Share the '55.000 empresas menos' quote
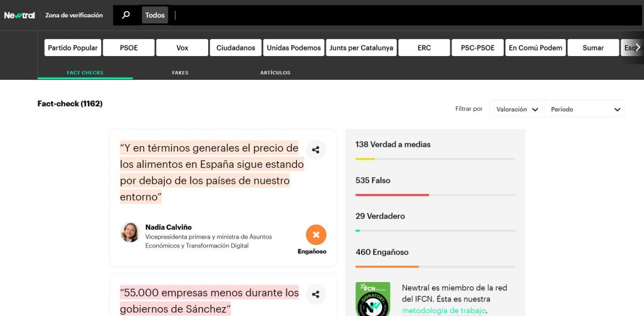This screenshot has width=644, height=316. click(316, 294)
